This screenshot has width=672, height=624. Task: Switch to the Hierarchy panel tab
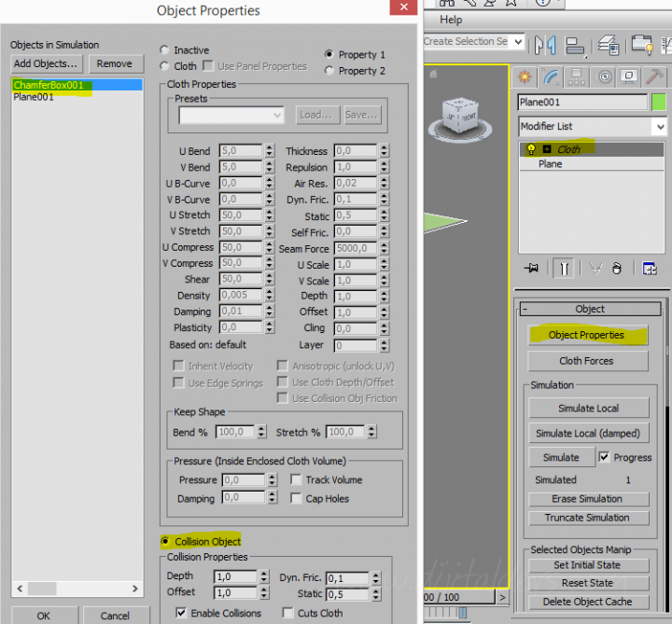tap(579, 76)
